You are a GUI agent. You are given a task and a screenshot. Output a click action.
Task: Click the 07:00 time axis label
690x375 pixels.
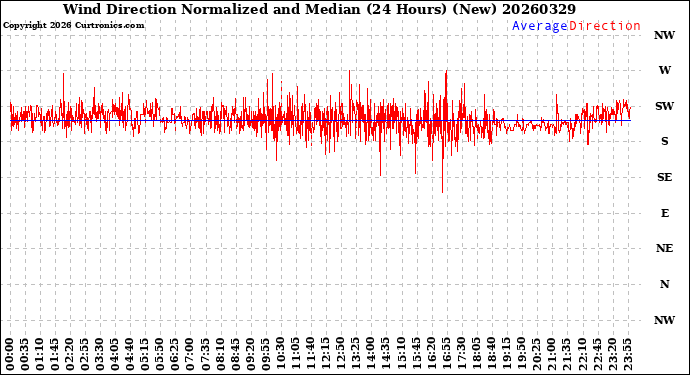(x=190, y=355)
